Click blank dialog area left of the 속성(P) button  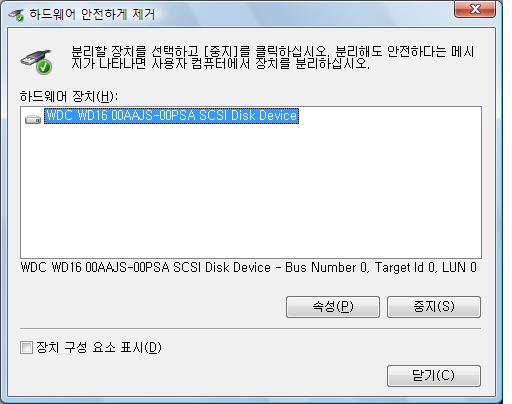point(150,307)
